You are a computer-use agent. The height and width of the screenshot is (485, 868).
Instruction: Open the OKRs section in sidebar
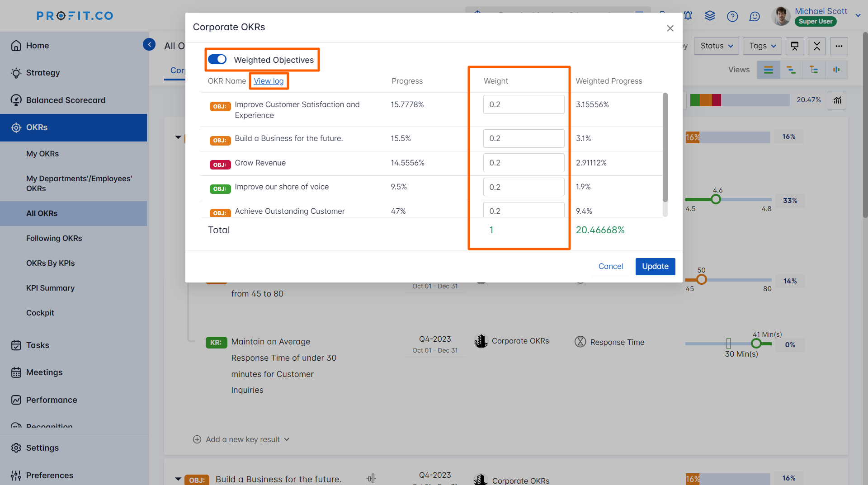[x=38, y=127]
